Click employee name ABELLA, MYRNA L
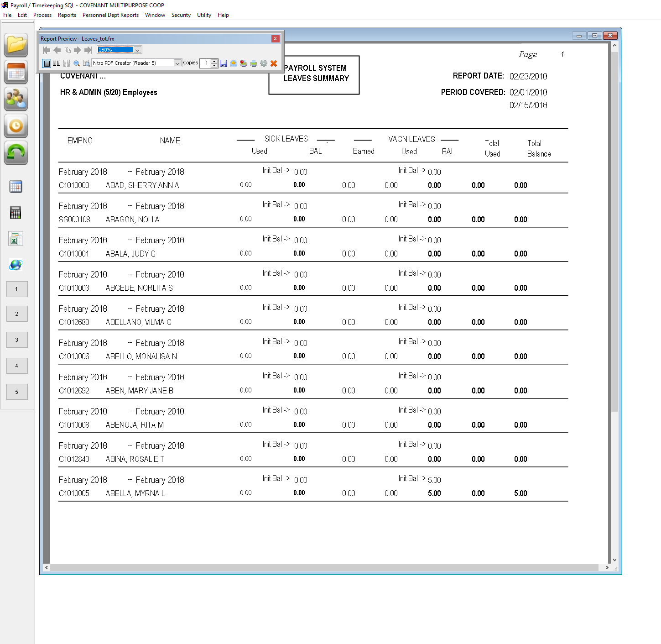The width and height of the screenshot is (661, 644). (x=135, y=493)
